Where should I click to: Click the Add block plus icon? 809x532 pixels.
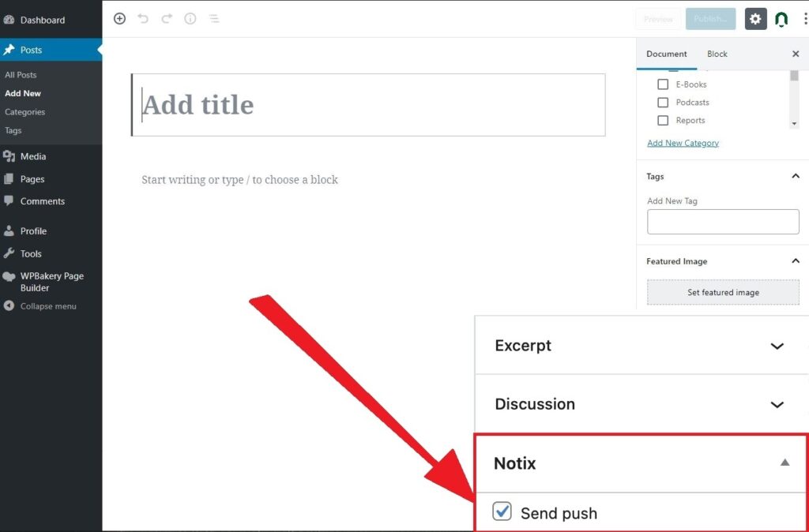[119, 18]
